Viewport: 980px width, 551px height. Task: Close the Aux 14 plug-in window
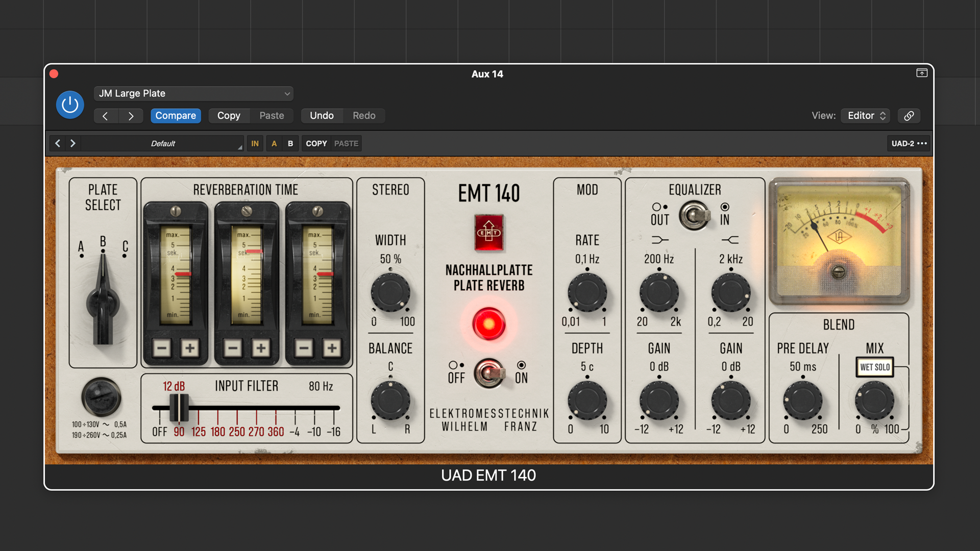point(54,74)
